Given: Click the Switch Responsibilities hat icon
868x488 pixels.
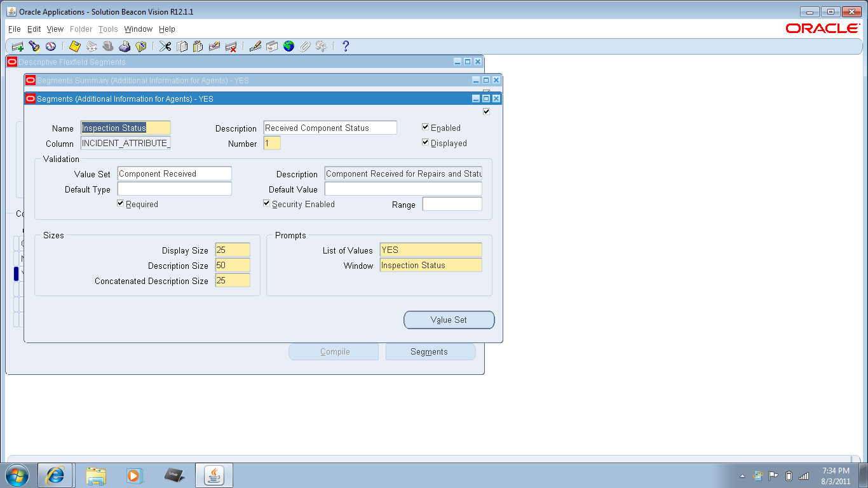Looking at the screenshot, I should coord(108,46).
